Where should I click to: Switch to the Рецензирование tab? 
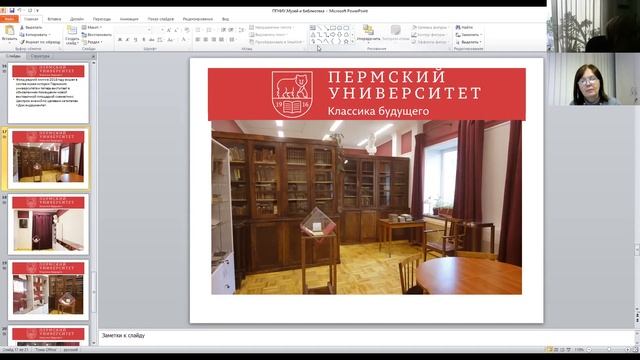[x=198, y=19]
